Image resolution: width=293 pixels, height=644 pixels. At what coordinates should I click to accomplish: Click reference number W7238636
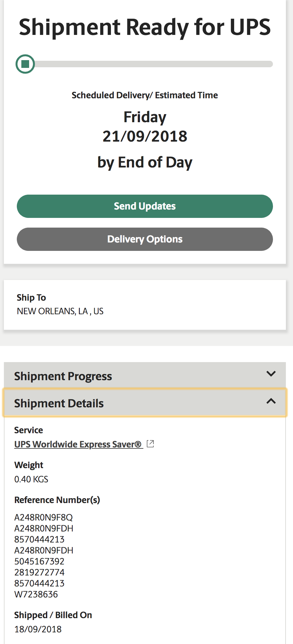pyautogui.click(x=36, y=594)
